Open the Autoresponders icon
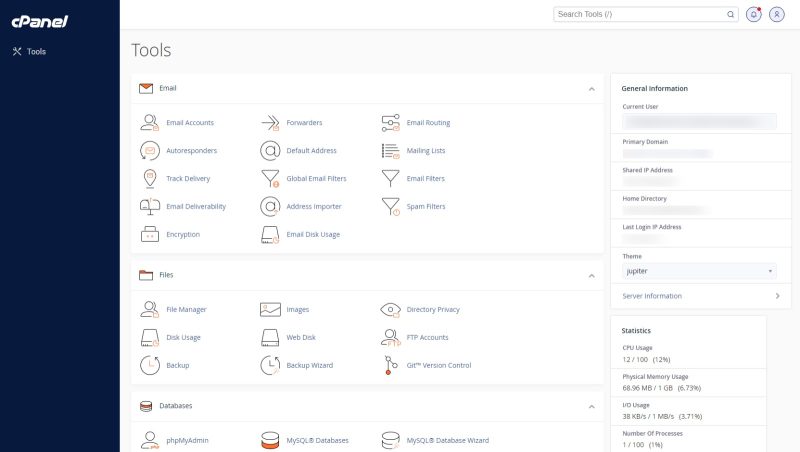The image size is (800, 452). click(x=150, y=151)
